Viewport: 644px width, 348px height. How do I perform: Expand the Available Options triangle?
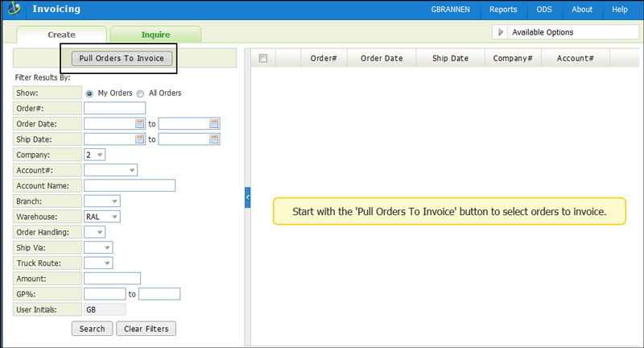pyautogui.click(x=501, y=32)
